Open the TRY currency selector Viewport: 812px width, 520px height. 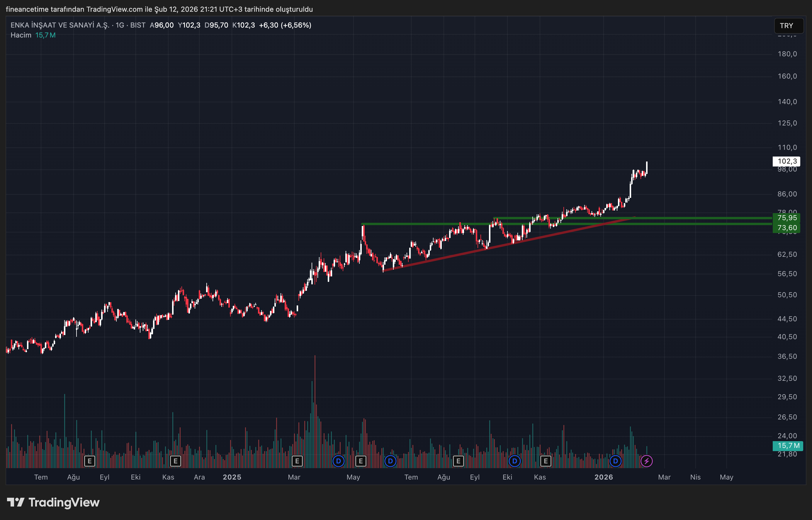(x=788, y=26)
